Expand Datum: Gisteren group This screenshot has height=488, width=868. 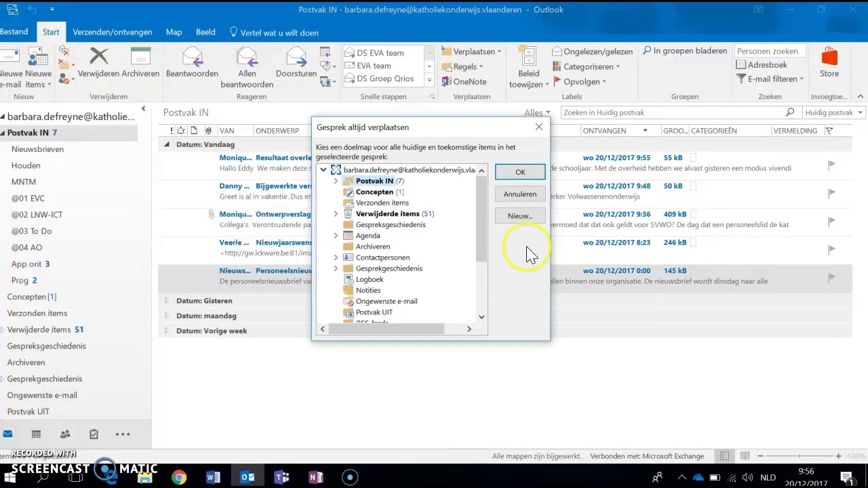[x=167, y=301]
